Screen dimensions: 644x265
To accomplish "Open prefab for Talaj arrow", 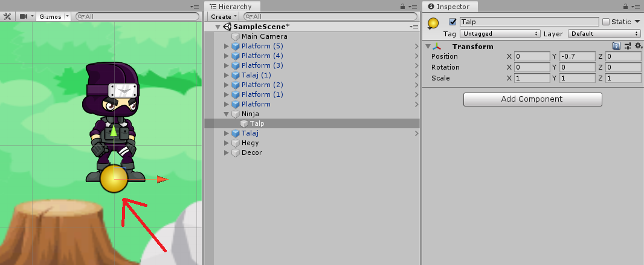I will pyautogui.click(x=416, y=133).
